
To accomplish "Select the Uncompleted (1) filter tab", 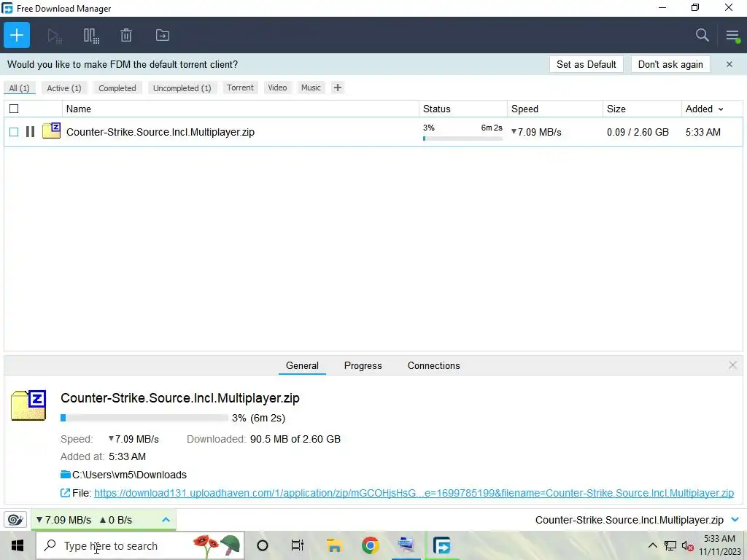I will 182,88.
